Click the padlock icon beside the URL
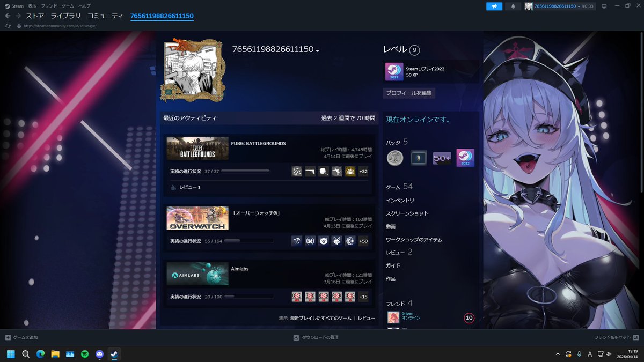Image resolution: width=644 pixels, height=362 pixels. click(19, 26)
